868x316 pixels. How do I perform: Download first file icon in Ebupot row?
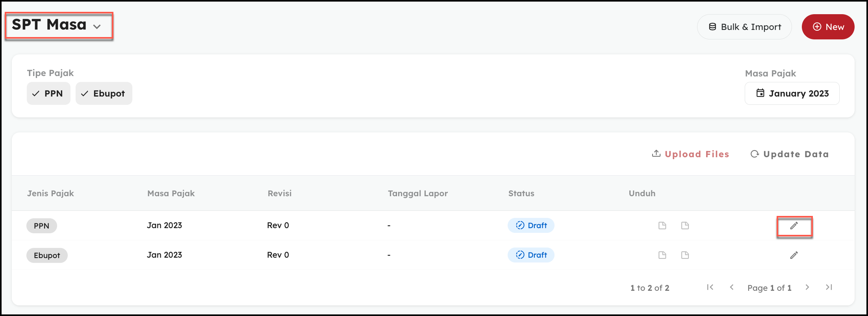662,255
